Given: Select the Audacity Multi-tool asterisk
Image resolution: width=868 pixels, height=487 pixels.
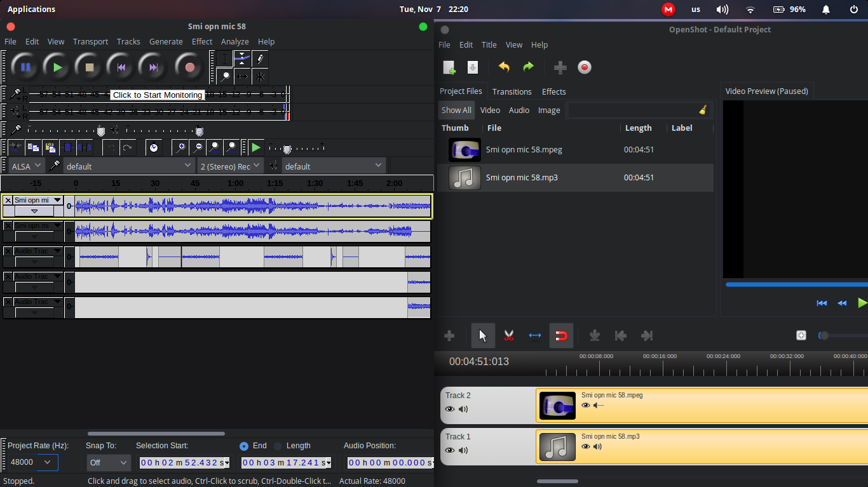Looking at the screenshot, I should [x=260, y=77].
